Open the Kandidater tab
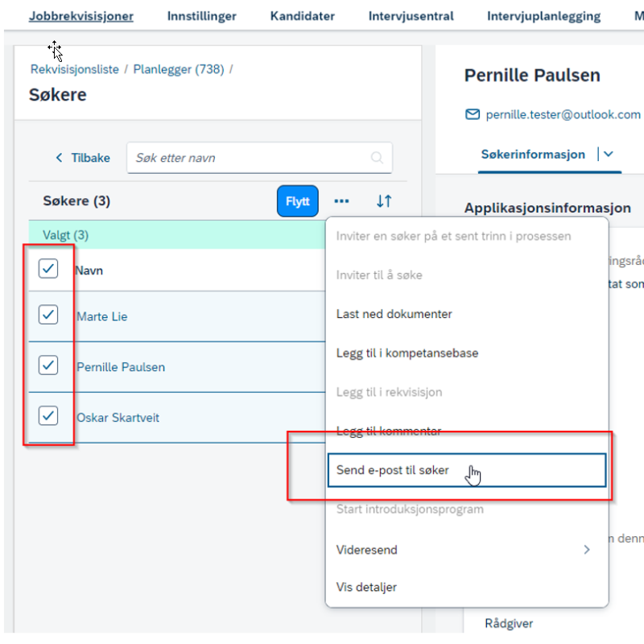This screenshot has width=644, height=644. tap(303, 16)
